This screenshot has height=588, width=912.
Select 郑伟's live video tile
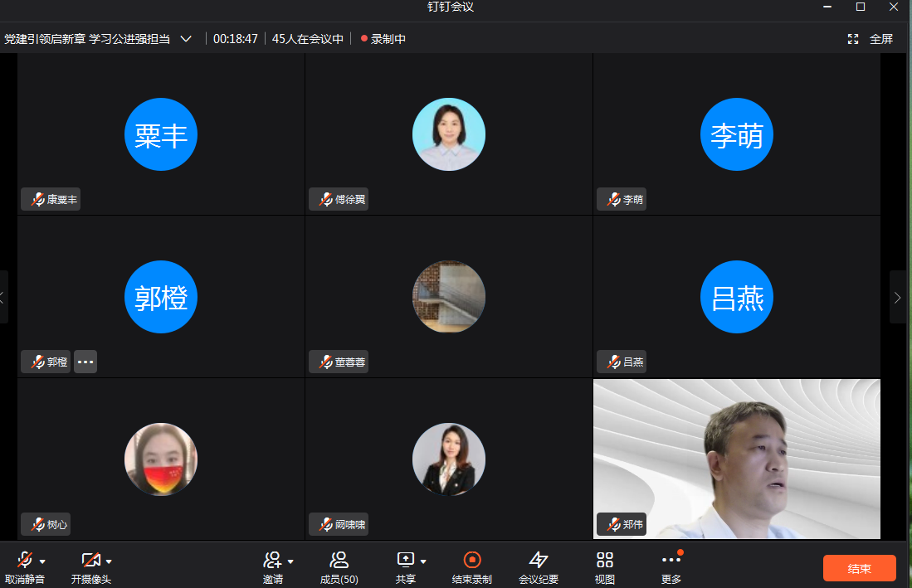[x=737, y=459]
